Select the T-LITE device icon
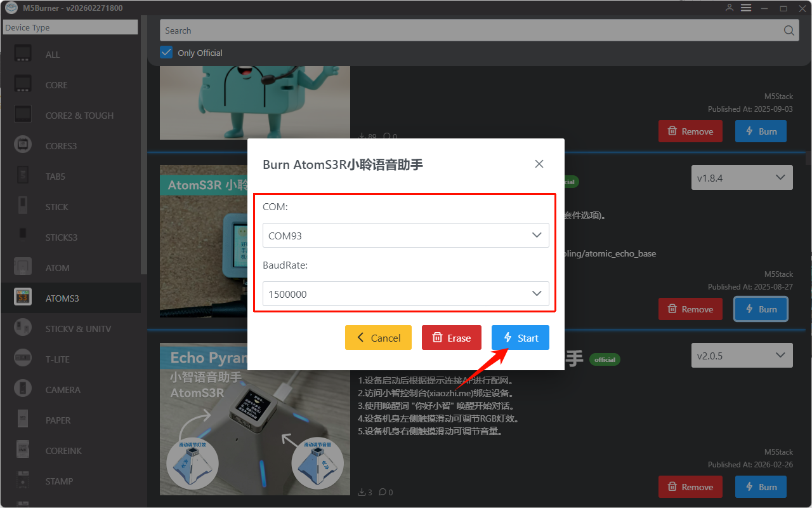The height and width of the screenshot is (508, 812). coord(23,359)
